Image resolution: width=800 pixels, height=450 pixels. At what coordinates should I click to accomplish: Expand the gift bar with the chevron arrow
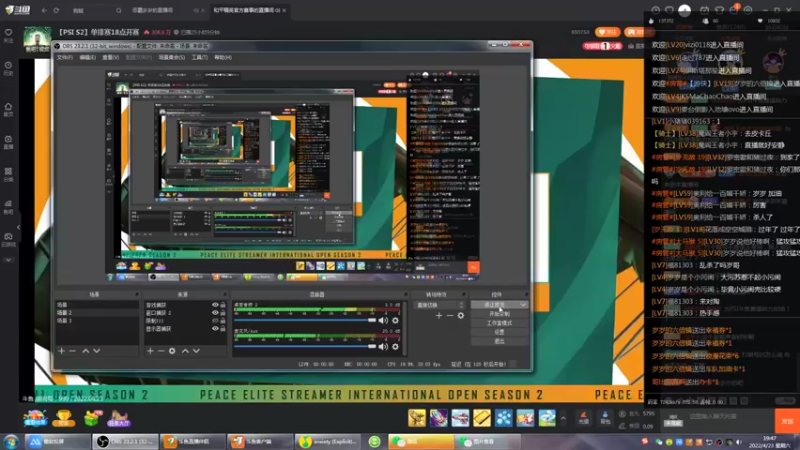pos(563,418)
